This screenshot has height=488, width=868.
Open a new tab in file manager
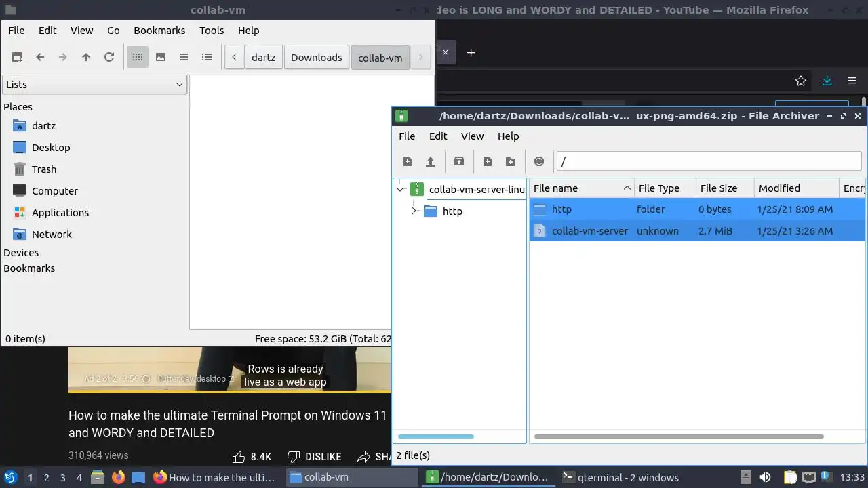coord(17,58)
